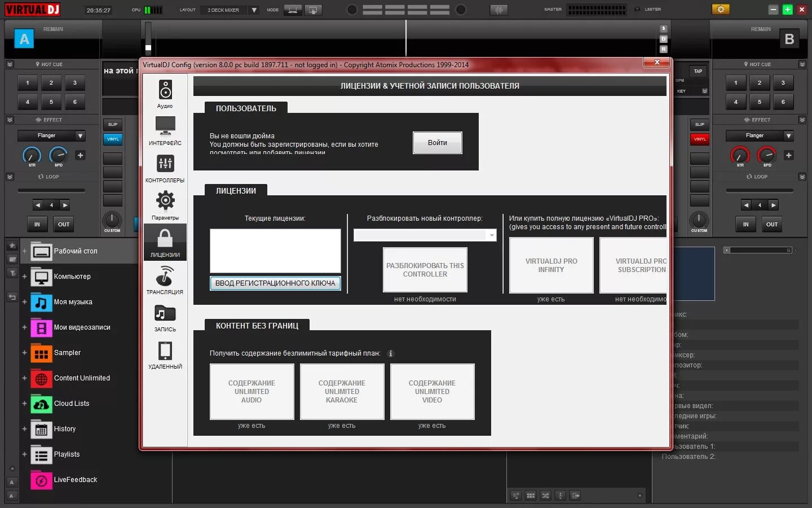The image size is (812, 508).
Task: Toggle the master LIMITER
Action: (x=637, y=10)
